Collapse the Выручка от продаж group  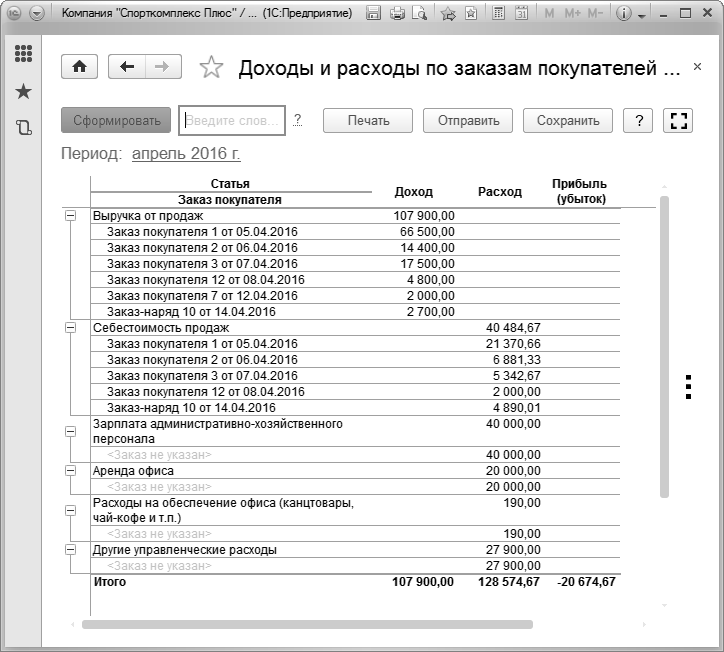(71, 215)
